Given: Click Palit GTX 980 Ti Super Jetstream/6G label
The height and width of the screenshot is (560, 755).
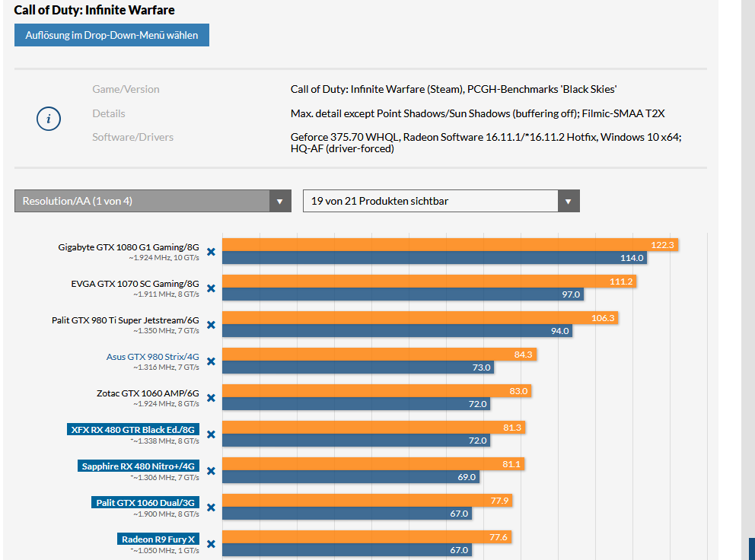Looking at the screenshot, I should 126,320.
